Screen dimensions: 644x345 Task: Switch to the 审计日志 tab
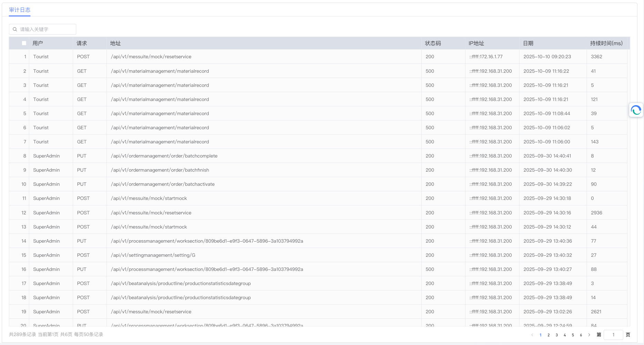[x=20, y=10]
